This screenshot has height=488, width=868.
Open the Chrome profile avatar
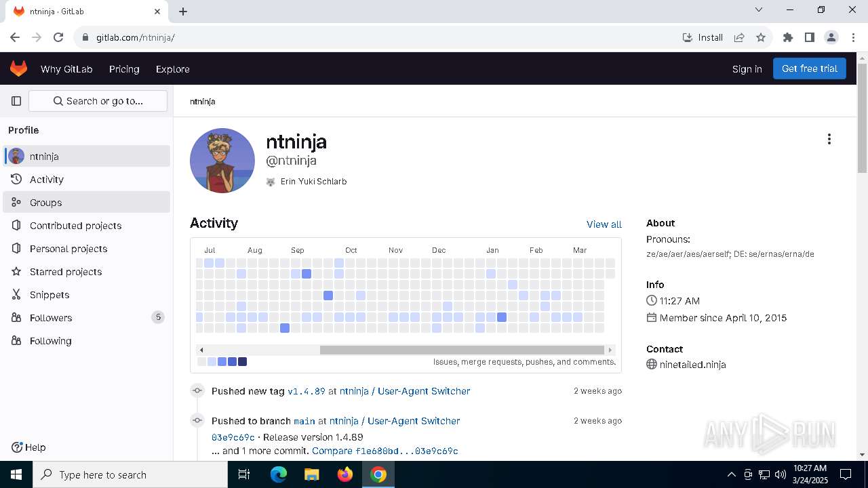pyautogui.click(x=831, y=37)
